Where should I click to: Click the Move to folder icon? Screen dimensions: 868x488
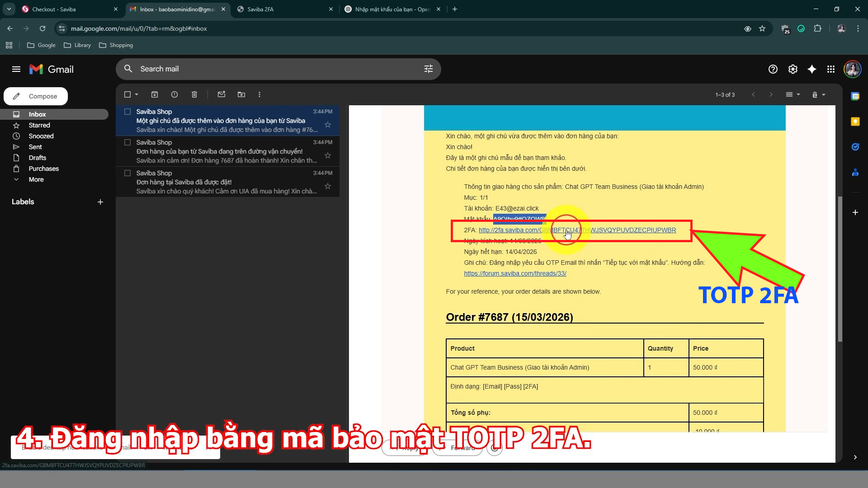241,94
